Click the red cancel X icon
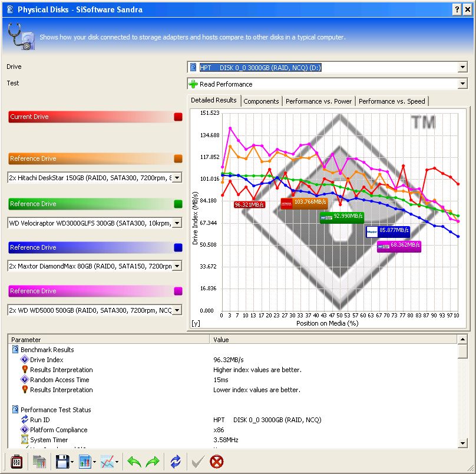Viewport: 476px width, 474px height. pyautogui.click(x=217, y=462)
